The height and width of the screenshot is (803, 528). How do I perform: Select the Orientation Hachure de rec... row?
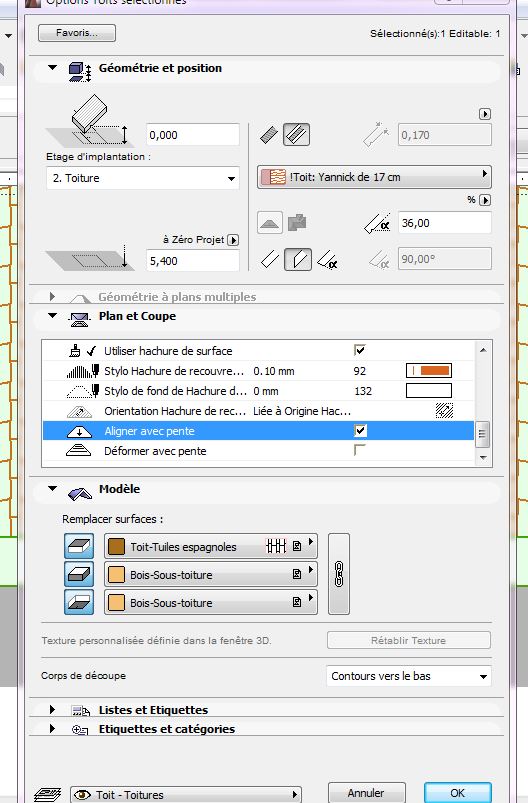[259, 411]
